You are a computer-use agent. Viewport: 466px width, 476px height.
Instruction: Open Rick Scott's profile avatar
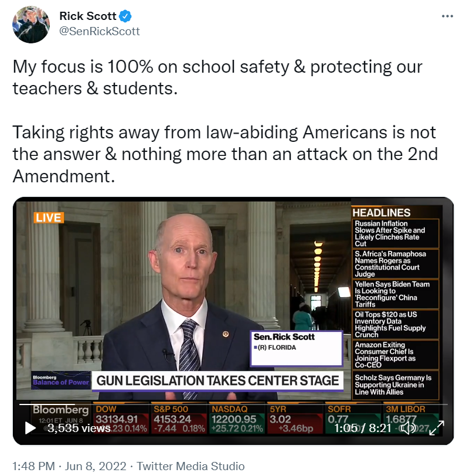pyautogui.click(x=31, y=24)
